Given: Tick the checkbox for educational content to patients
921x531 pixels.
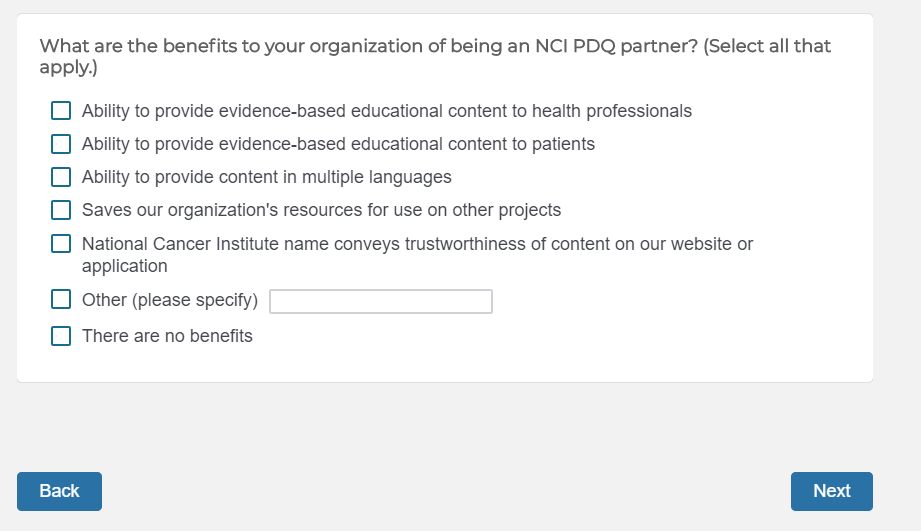Looking at the screenshot, I should tap(61, 144).
